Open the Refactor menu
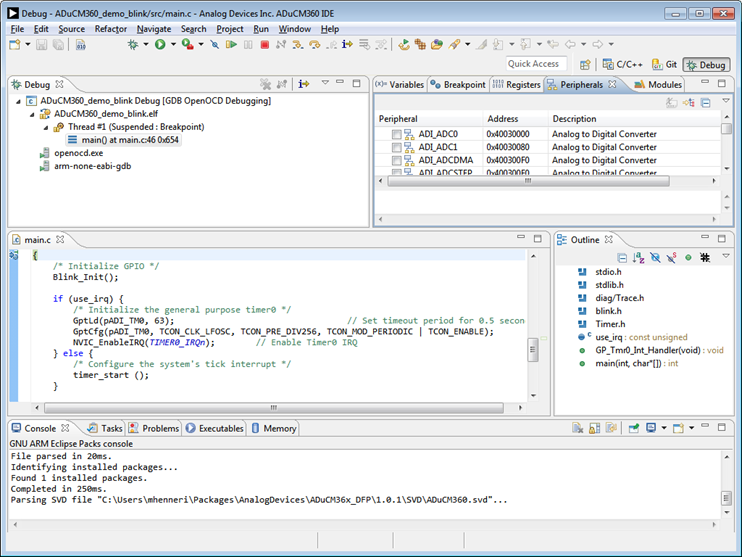Image resolution: width=742 pixels, height=557 pixels. (111, 29)
